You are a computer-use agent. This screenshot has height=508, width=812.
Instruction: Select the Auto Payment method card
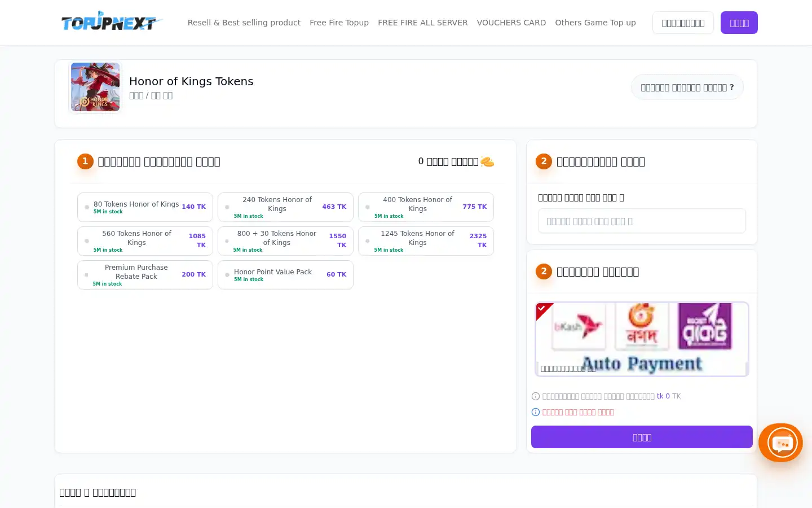[x=642, y=339]
